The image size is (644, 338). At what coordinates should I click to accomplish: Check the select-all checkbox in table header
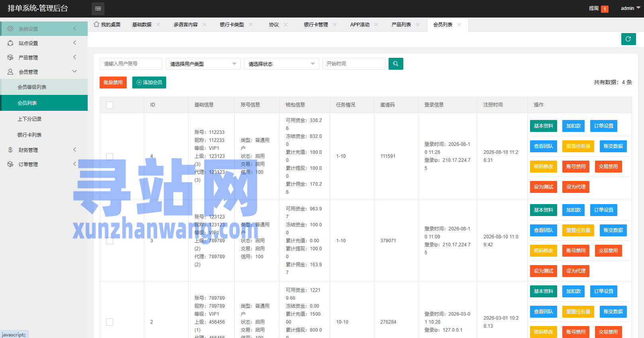click(x=110, y=105)
